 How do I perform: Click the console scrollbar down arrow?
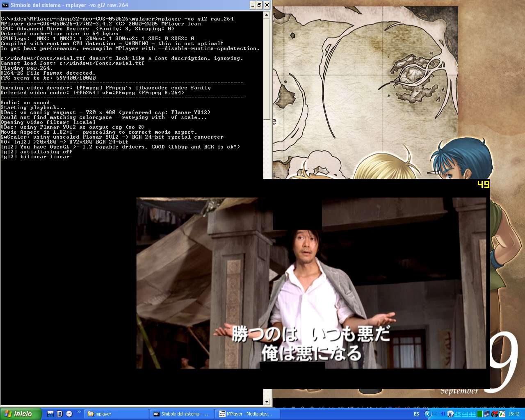267,402
